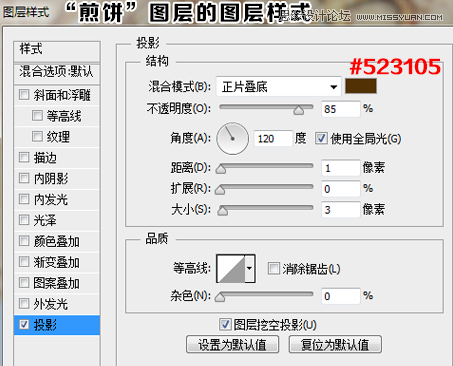Image resolution: width=453 pixels, height=366 pixels.
Task: Select the 斜面和浮雕 style row label
Action: pyautogui.click(x=62, y=95)
